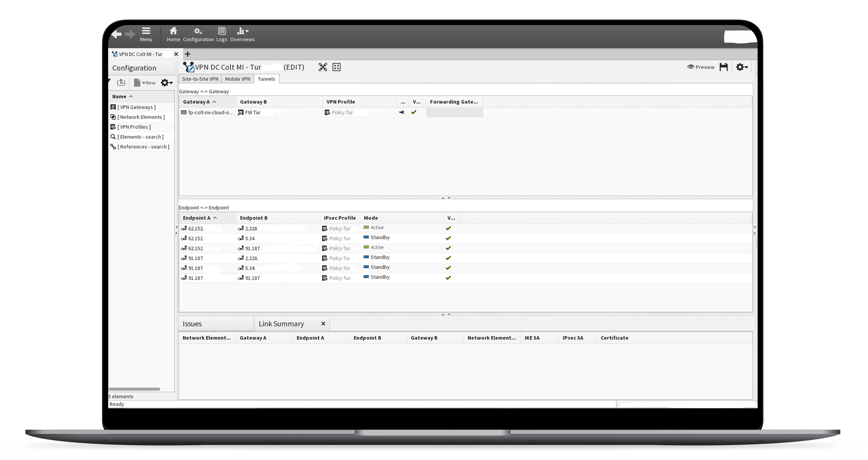This screenshot has height=460, width=868.
Task: Click the Save floppy disk icon
Action: [x=723, y=67]
